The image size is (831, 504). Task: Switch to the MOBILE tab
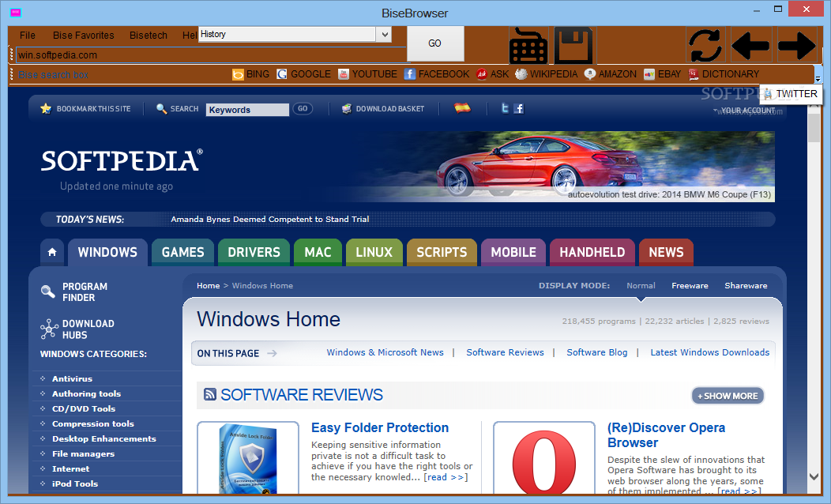point(513,252)
